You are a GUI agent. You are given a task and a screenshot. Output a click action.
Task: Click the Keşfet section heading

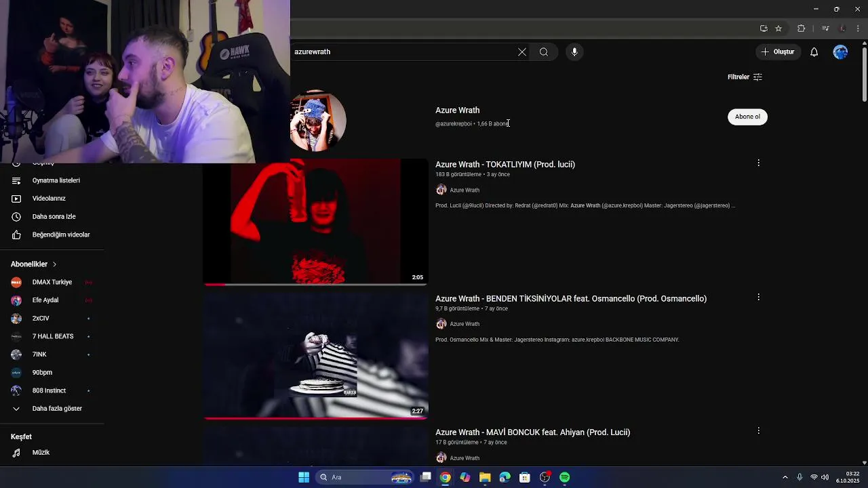[x=21, y=436]
